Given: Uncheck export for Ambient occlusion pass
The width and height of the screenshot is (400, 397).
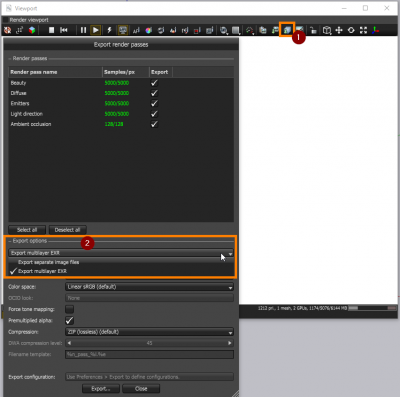Looking at the screenshot, I should [x=154, y=124].
